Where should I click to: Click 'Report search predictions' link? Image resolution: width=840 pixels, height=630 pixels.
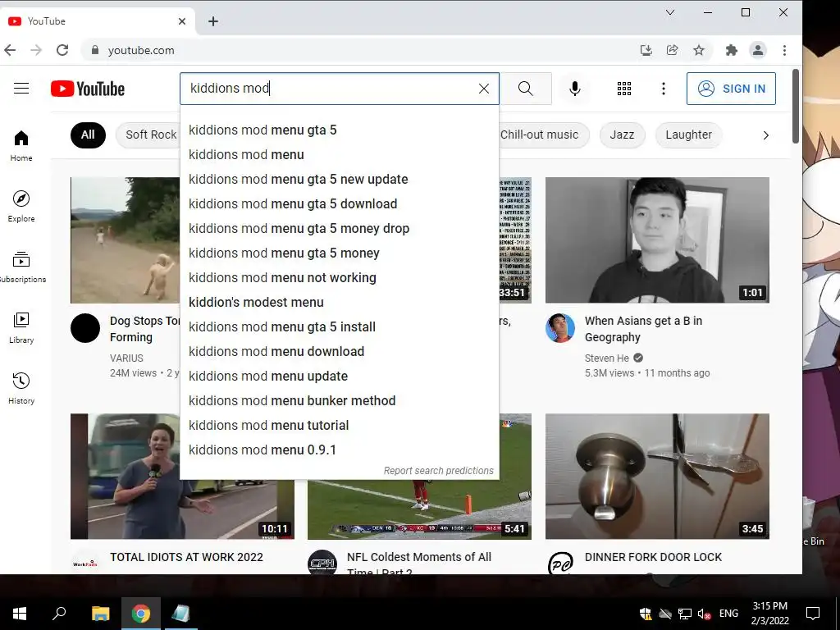(438, 471)
